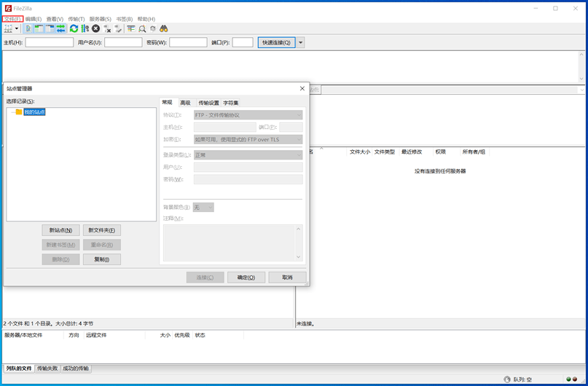
Task: Expand the quick connect history dropdown arrow
Action: pos(300,42)
